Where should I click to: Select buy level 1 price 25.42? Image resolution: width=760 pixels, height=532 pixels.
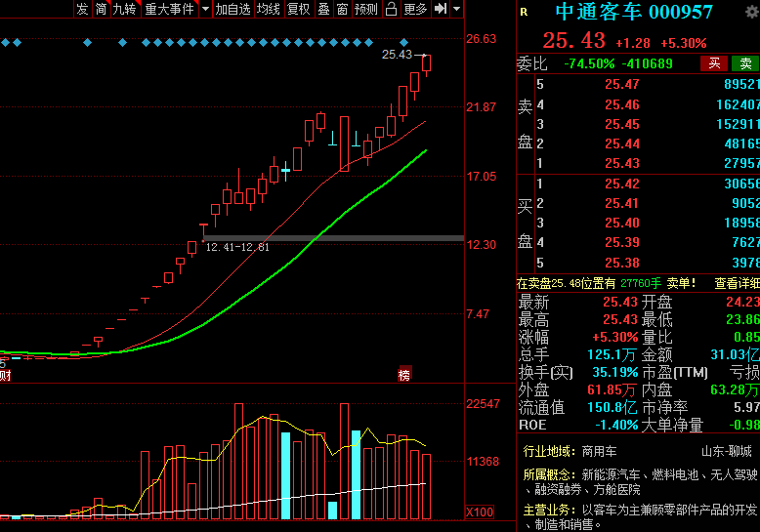pyautogui.click(x=622, y=184)
